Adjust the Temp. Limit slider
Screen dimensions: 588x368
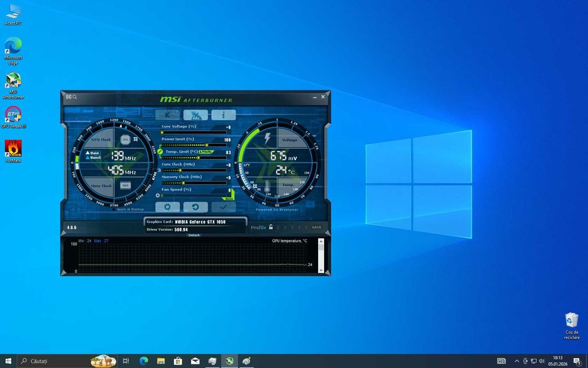[194, 158]
